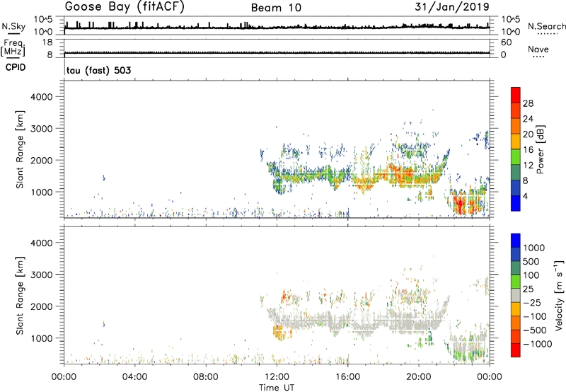
Task: Click the frequency trace line
Action: tap(277, 53)
